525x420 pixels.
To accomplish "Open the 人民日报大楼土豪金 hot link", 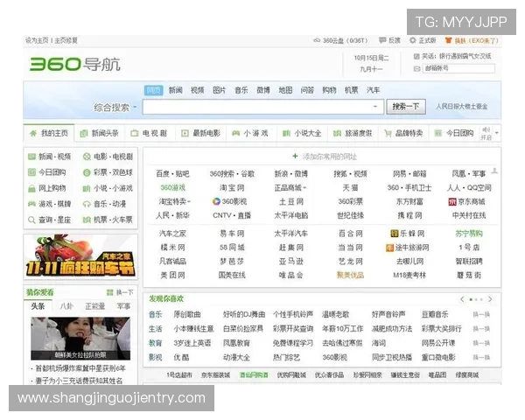I will [461, 107].
